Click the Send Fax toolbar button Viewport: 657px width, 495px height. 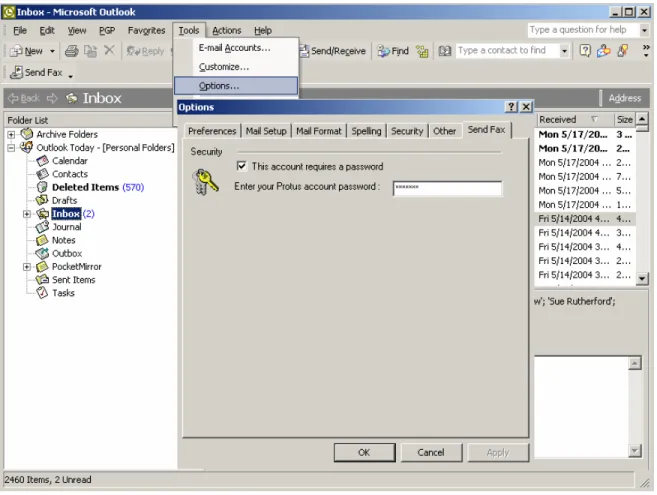(36, 72)
